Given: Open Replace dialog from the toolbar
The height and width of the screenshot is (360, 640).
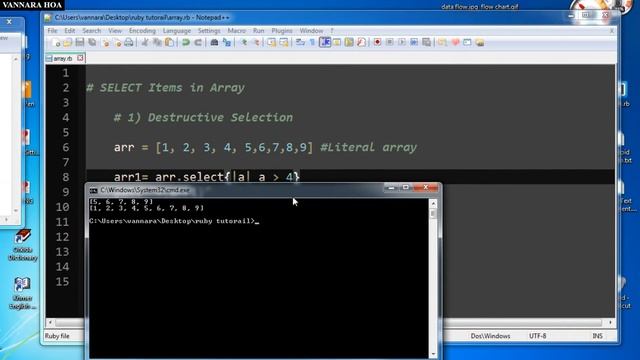Looking at the screenshot, I should (x=227, y=42).
